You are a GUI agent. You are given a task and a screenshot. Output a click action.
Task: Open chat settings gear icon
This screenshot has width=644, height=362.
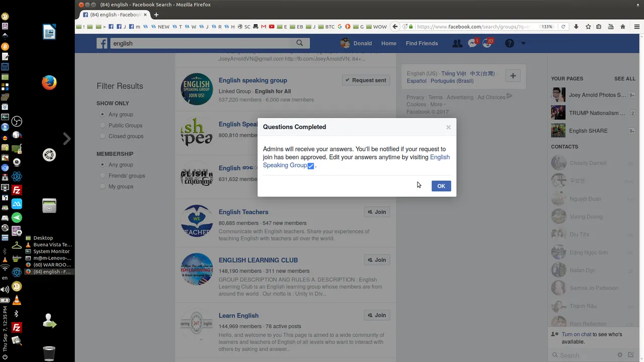(x=620, y=355)
